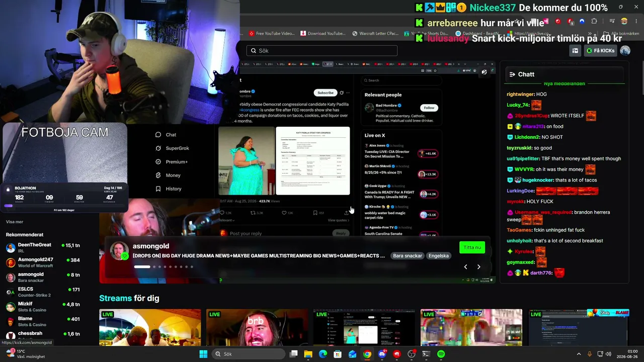Open Discord from the taskbar
Image resolution: width=644 pixels, height=362 pixels.
(x=382, y=354)
